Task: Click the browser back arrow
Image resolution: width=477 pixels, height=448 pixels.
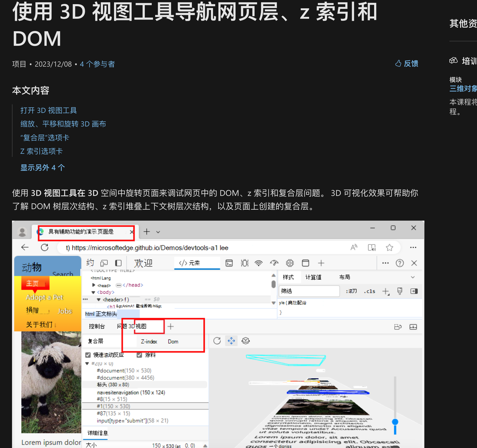Action: click(x=25, y=247)
